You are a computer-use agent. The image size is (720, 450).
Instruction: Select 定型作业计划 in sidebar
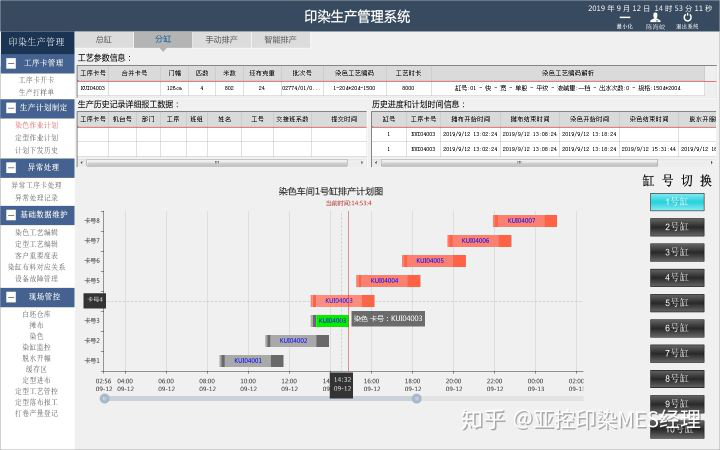click(36, 137)
